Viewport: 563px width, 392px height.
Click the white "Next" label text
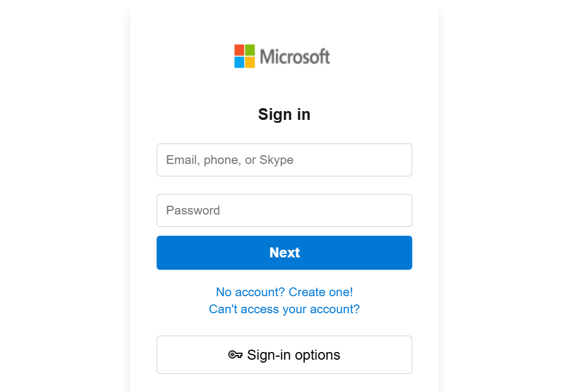tap(284, 253)
